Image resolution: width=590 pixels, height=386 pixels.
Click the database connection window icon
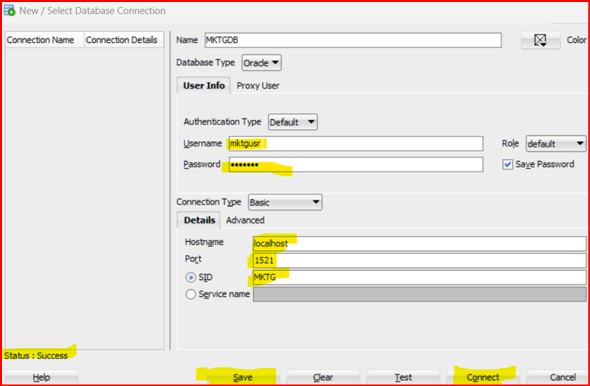(9, 10)
